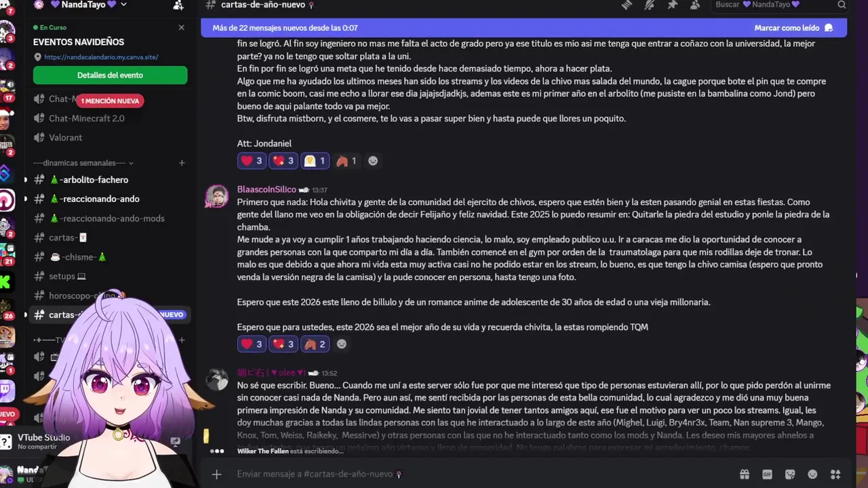Image resolution: width=868 pixels, height=488 pixels.
Task: Click Detalles del evento button
Action: coord(110,75)
